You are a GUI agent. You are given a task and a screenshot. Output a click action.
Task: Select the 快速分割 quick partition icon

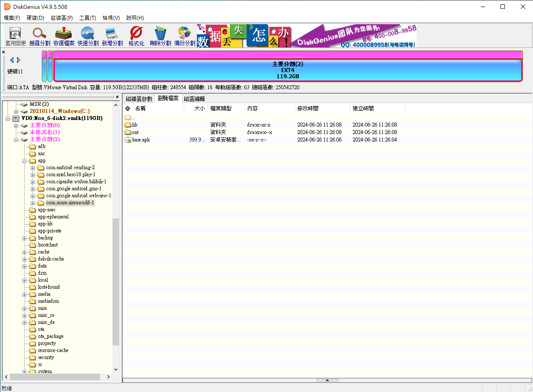88,36
